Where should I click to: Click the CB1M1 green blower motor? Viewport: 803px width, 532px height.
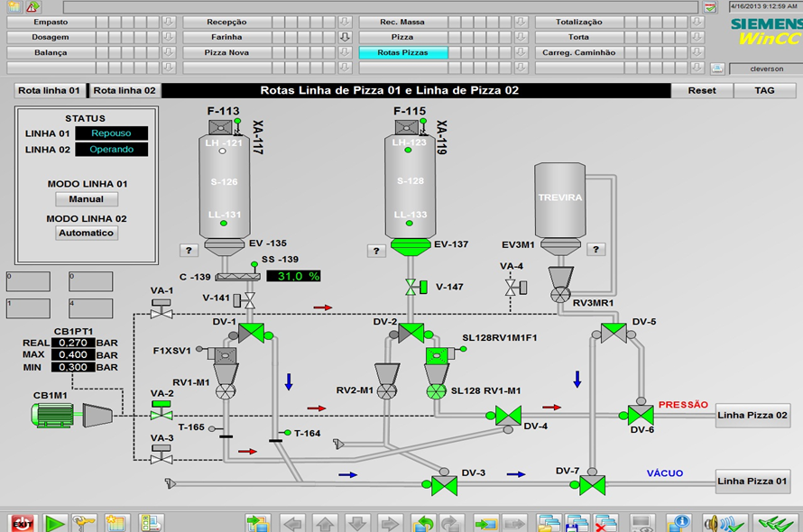tap(57, 415)
